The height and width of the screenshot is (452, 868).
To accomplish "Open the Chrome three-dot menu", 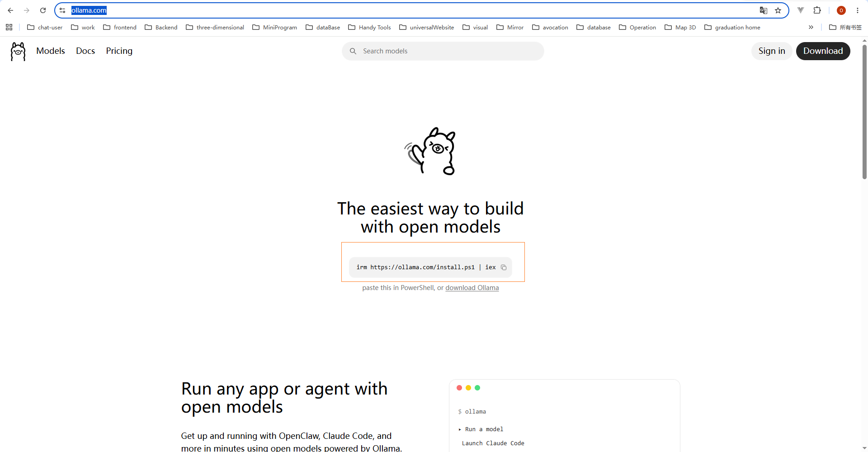I will [x=858, y=10].
